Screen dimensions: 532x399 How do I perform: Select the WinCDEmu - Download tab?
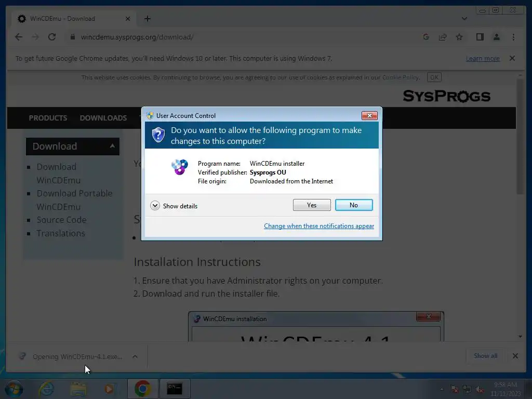point(73,19)
